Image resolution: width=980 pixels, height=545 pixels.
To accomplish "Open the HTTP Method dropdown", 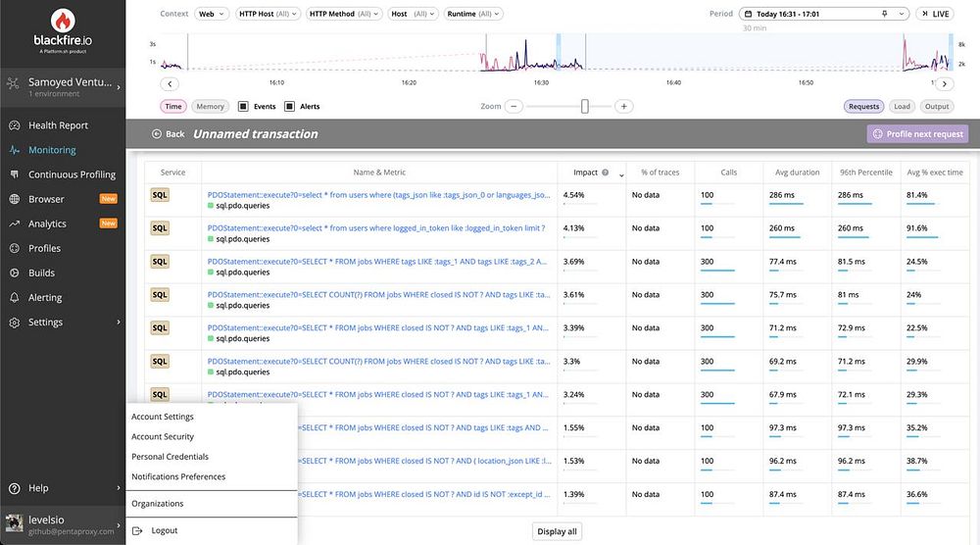I will pos(344,14).
